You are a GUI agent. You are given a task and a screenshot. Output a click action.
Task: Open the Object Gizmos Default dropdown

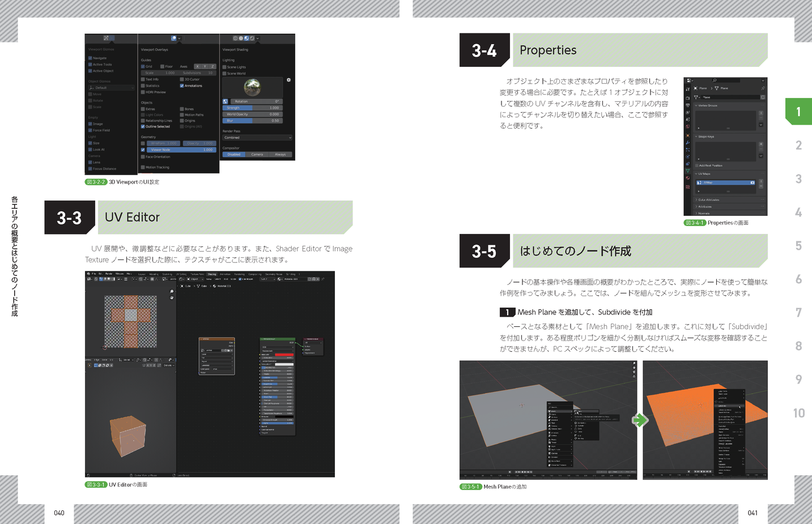pyautogui.click(x=112, y=88)
